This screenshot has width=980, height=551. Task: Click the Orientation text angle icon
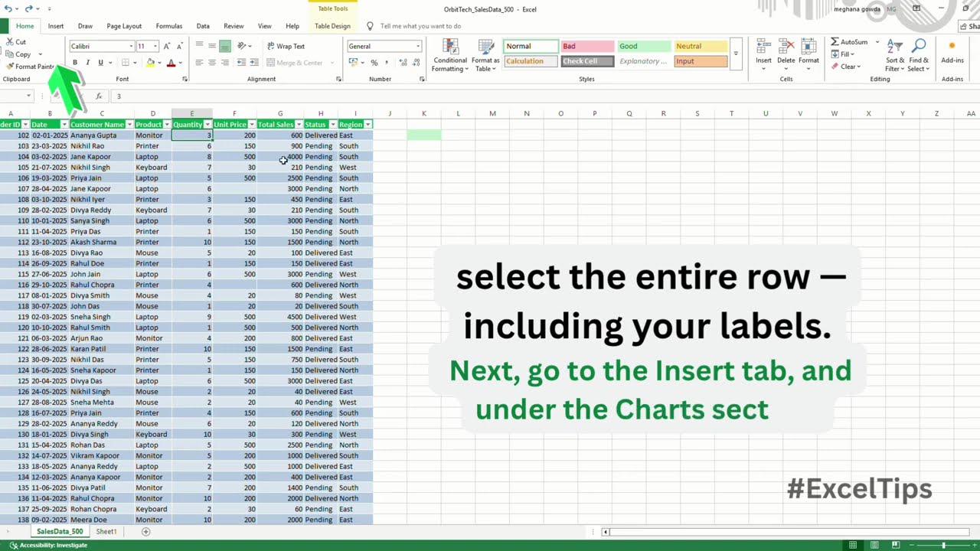[242, 46]
